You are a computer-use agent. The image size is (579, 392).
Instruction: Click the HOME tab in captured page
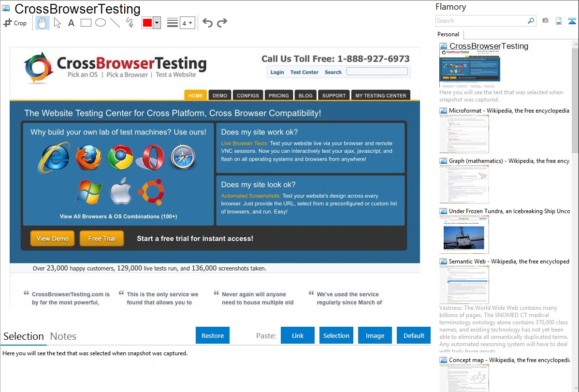pos(195,95)
